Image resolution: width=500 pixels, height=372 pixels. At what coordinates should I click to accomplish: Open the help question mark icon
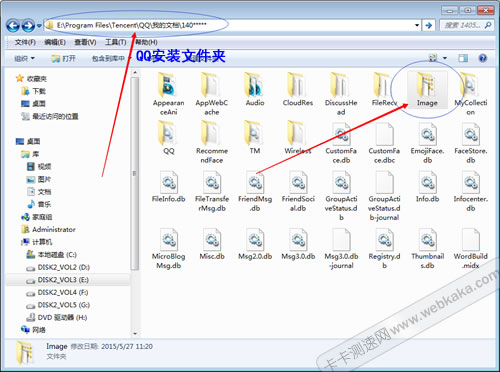point(482,58)
